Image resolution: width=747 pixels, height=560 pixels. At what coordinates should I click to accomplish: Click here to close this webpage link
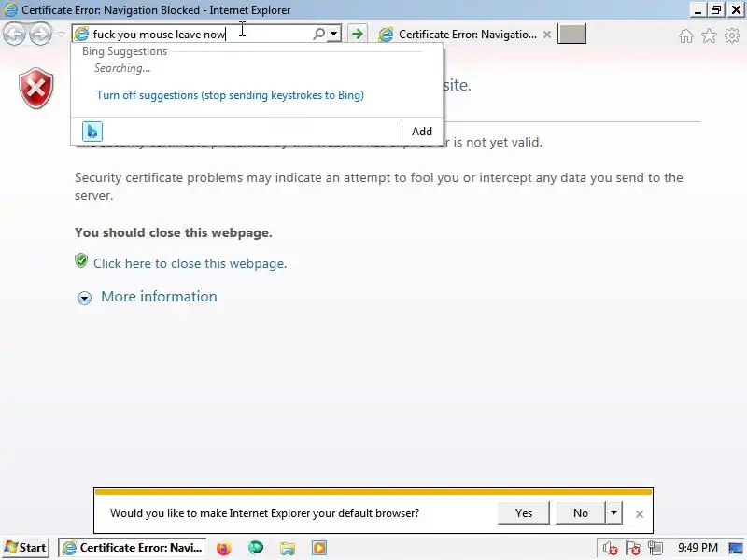pos(190,263)
